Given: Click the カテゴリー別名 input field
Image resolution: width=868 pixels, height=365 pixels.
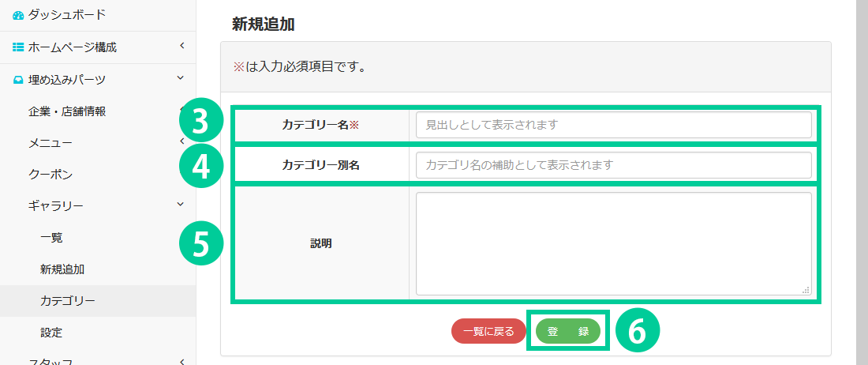Looking at the screenshot, I should (613, 165).
